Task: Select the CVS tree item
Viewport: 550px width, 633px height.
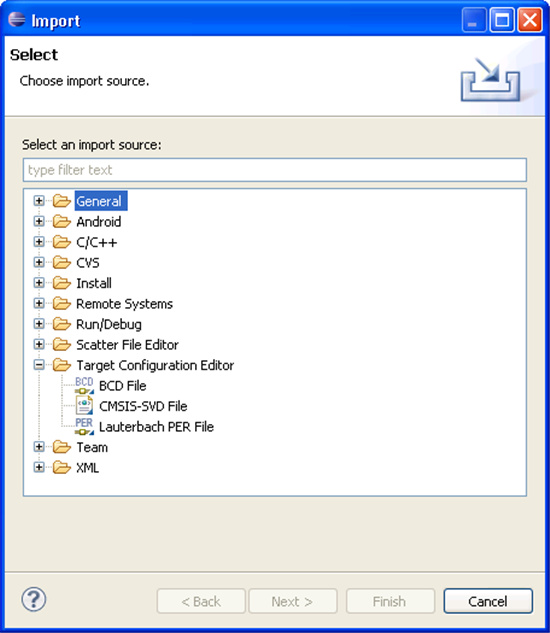Action: coord(88,263)
